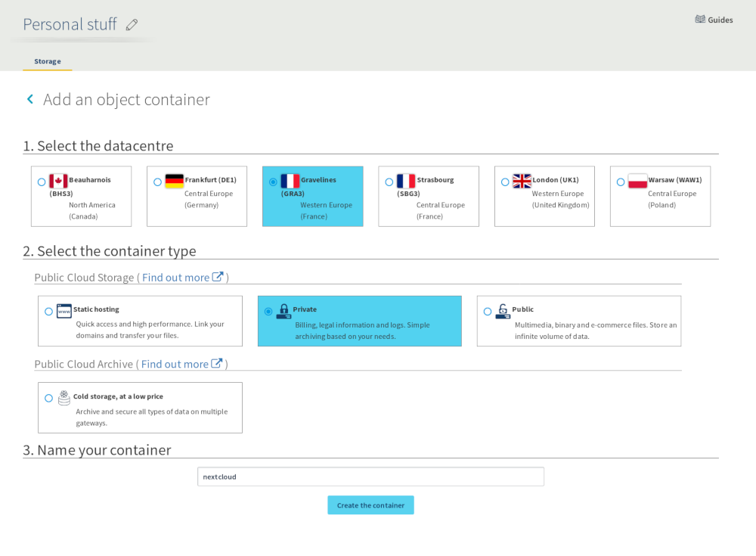Click the pencil icon next to Personal stuff
This screenshot has width=756, height=556.
pos(132,24)
